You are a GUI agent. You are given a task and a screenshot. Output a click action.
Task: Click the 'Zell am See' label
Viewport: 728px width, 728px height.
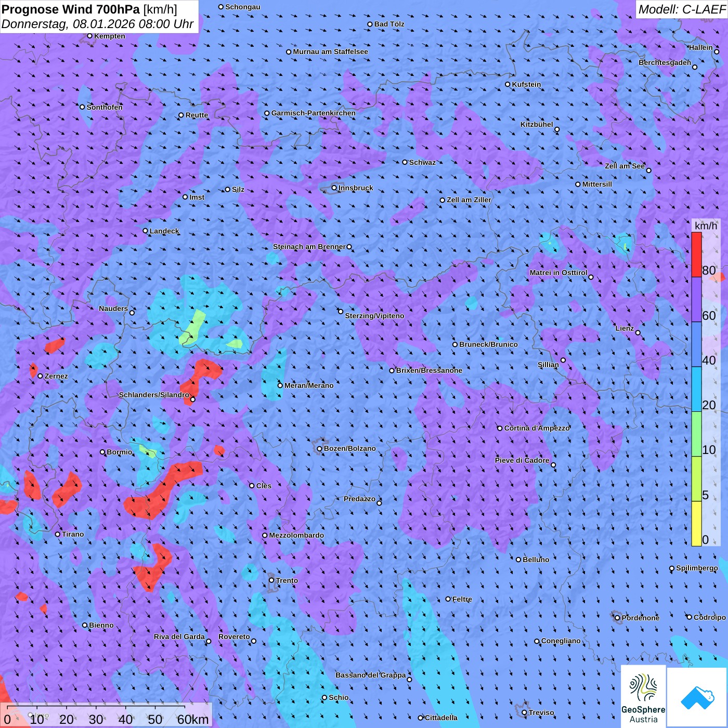[x=625, y=166]
